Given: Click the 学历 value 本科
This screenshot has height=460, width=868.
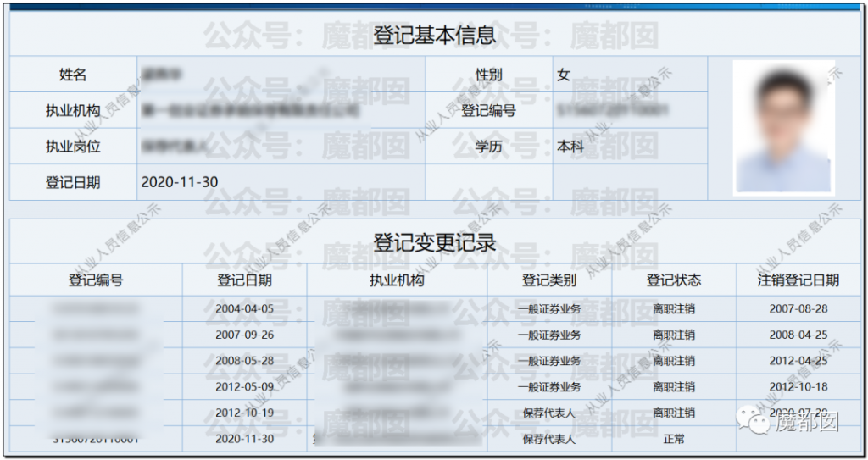Looking at the screenshot, I should click(x=570, y=146).
